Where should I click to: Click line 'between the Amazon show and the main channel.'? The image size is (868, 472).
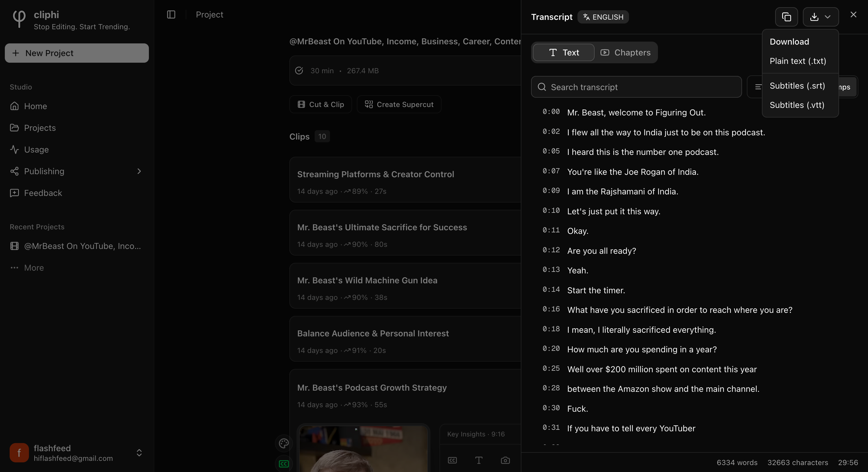[663, 389]
